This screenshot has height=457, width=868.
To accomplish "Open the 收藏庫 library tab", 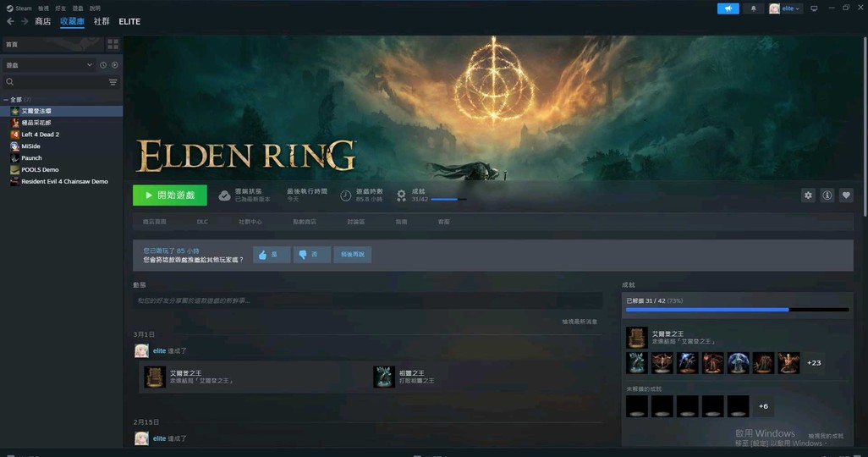I will 72,22.
